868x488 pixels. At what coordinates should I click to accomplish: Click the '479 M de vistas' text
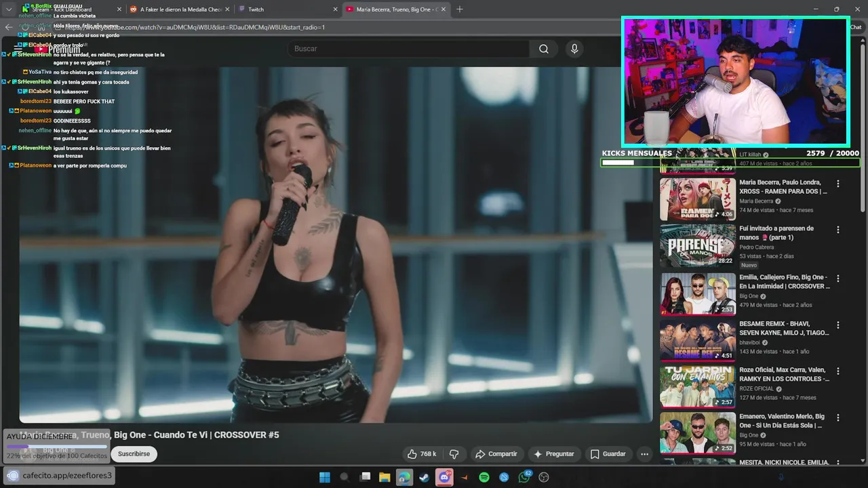tap(758, 305)
